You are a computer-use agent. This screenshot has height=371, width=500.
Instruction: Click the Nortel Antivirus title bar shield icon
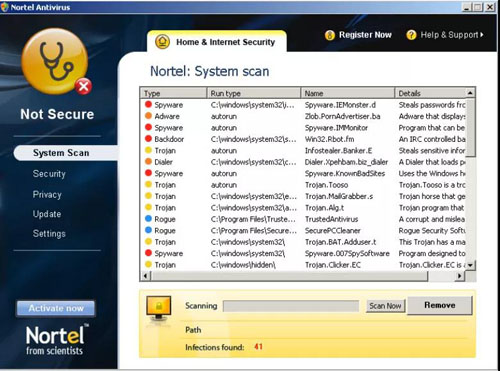click(5, 7)
